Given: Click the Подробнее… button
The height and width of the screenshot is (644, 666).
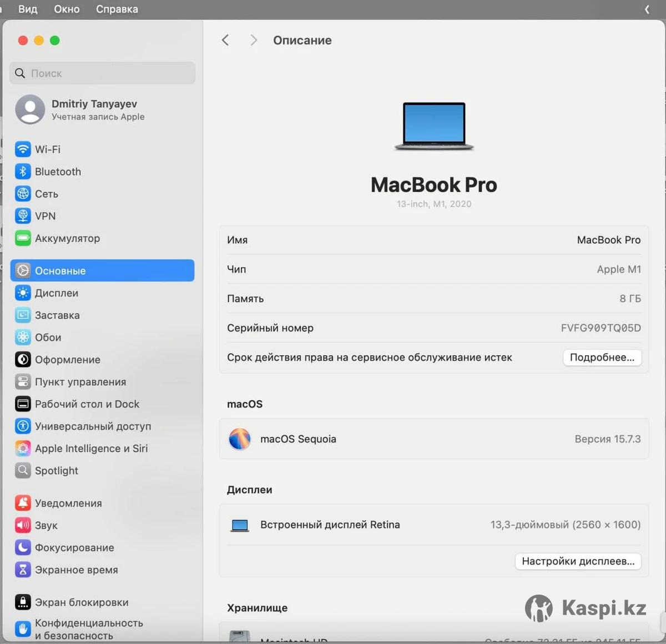Looking at the screenshot, I should tap(602, 358).
